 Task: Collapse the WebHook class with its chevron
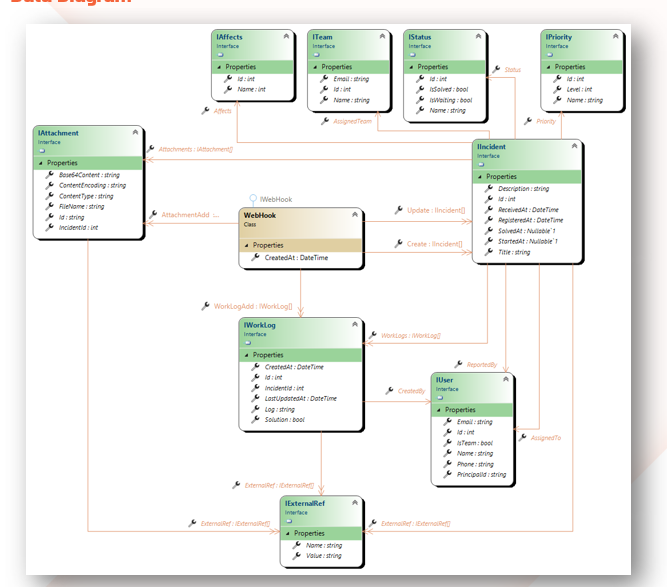point(353,215)
